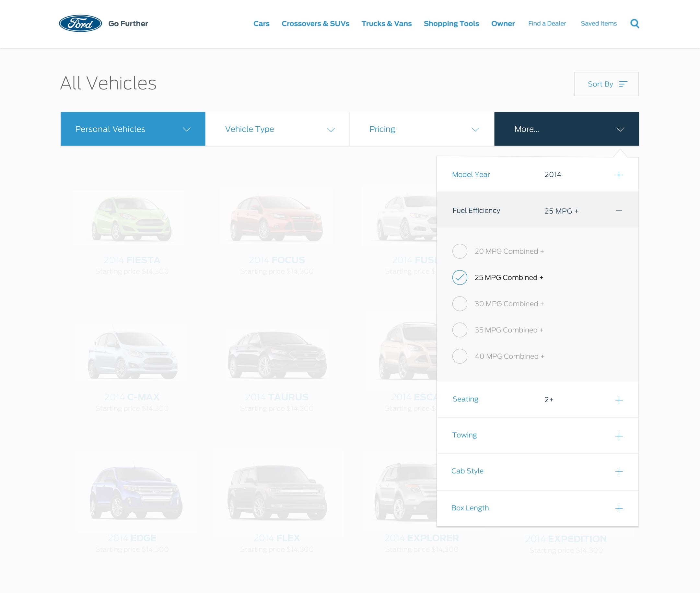Select the red 2014 Focus image

[x=276, y=218]
